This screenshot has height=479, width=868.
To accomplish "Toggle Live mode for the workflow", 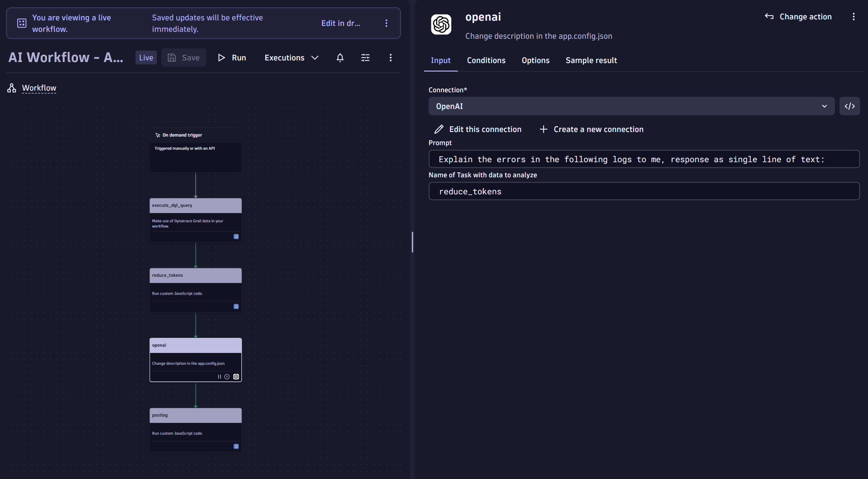I will coord(146,57).
